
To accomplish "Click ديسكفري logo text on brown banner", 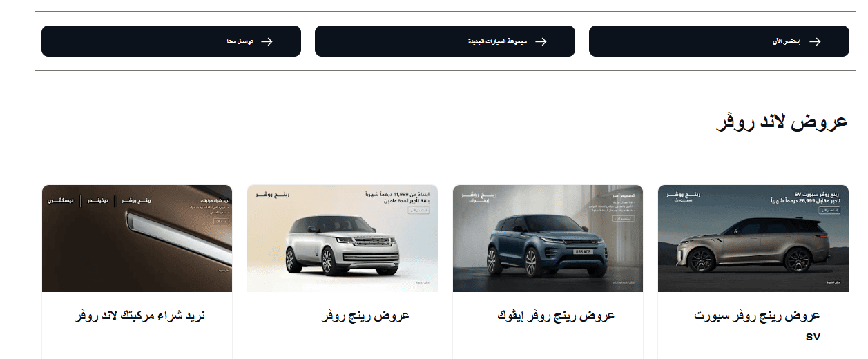I will [x=61, y=200].
